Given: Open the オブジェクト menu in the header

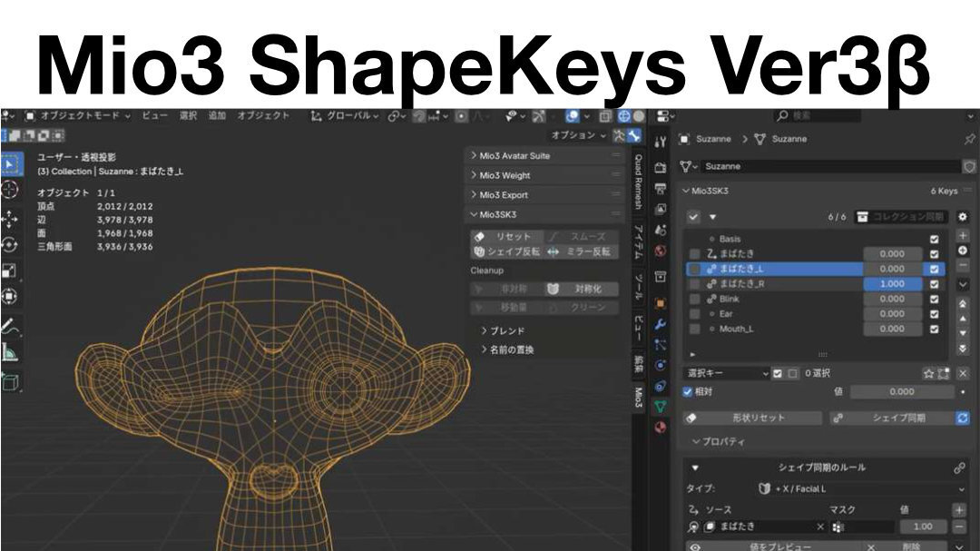Looking at the screenshot, I should pos(263,115).
